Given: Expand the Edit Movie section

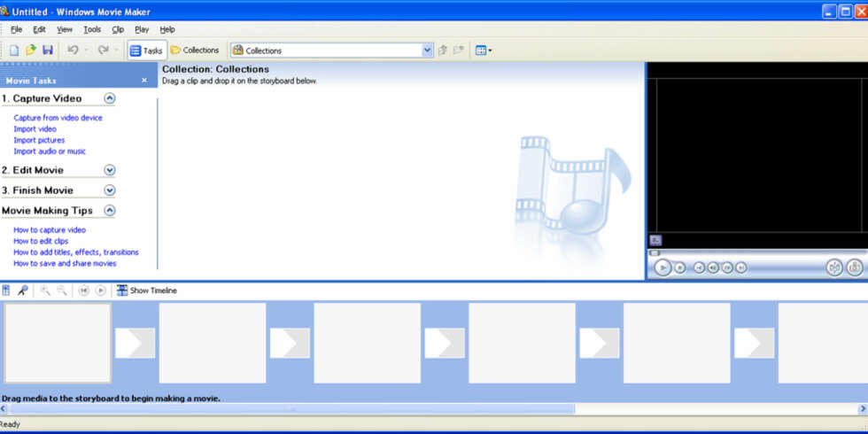Looking at the screenshot, I should coord(110,170).
